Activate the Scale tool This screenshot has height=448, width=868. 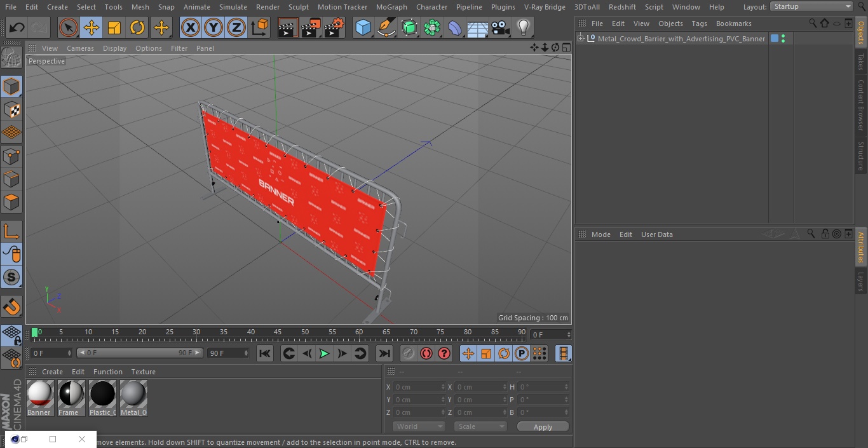point(114,27)
